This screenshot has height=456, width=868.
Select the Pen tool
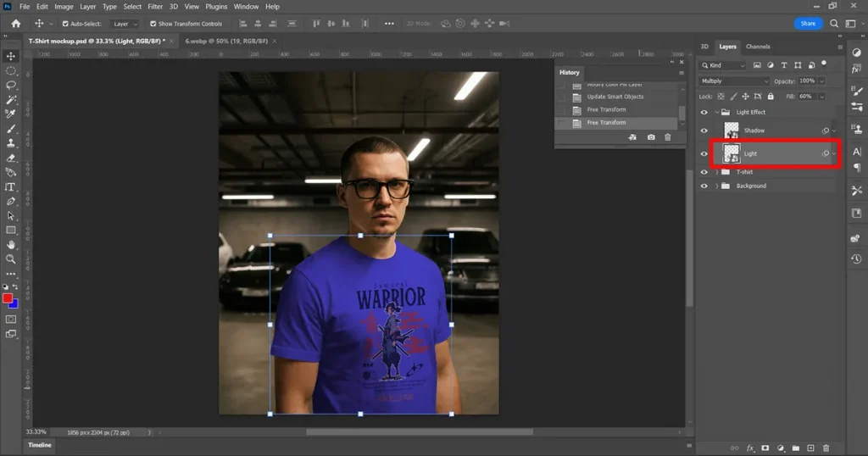(x=11, y=202)
